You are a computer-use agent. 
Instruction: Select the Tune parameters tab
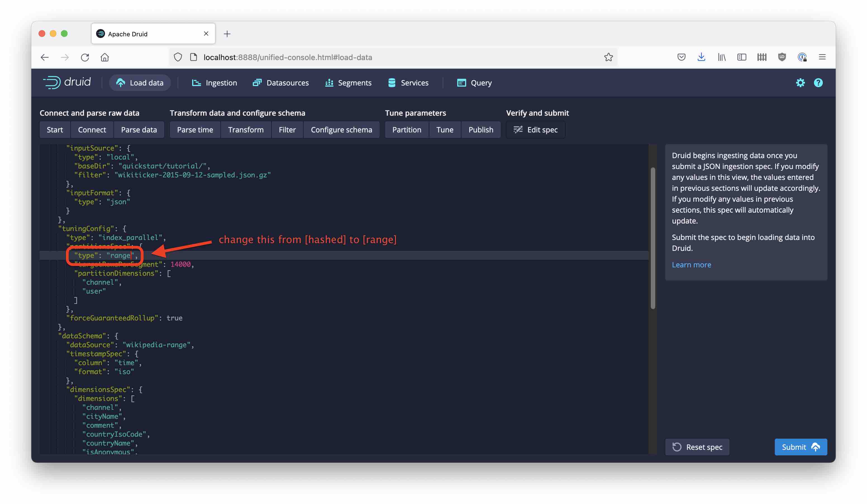click(416, 113)
